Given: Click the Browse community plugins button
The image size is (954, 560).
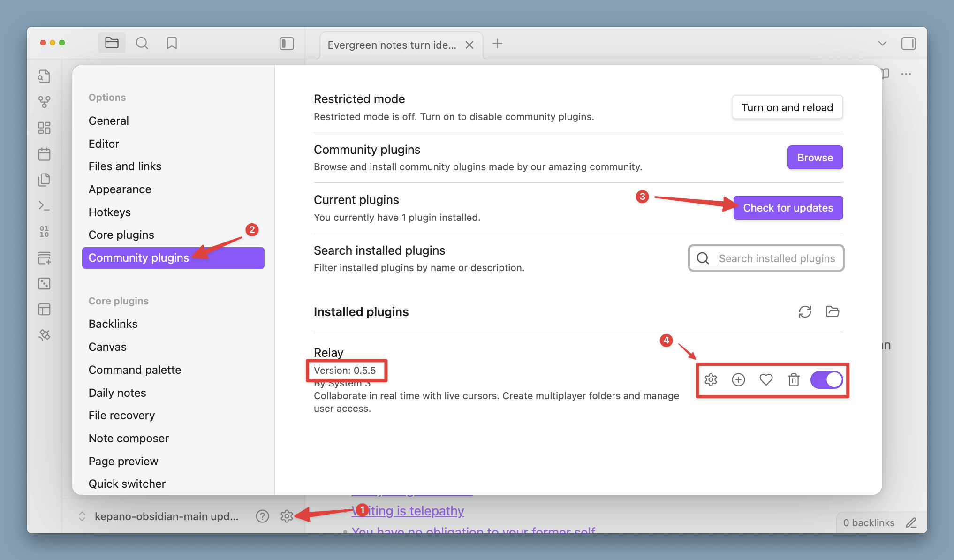Looking at the screenshot, I should point(815,158).
